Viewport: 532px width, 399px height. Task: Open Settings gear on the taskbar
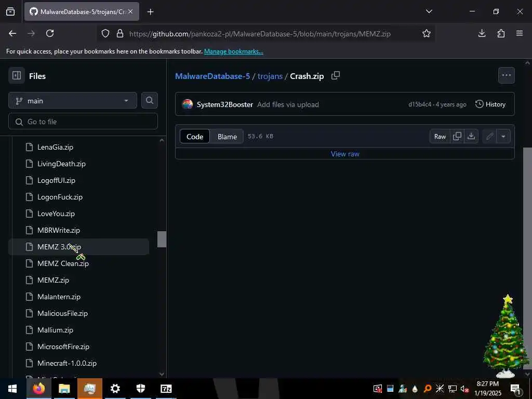(x=115, y=389)
